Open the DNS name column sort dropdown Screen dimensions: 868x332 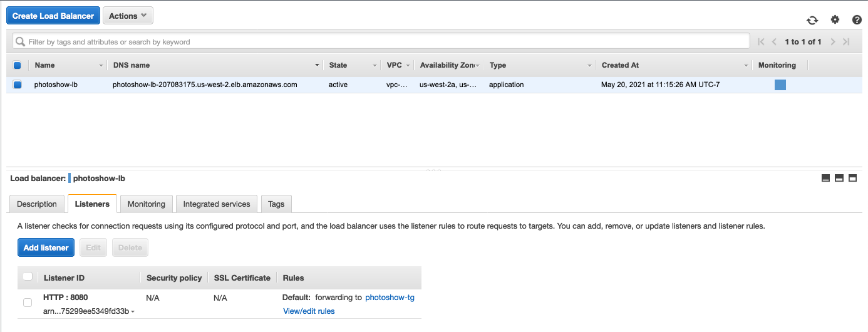(317, 66)
